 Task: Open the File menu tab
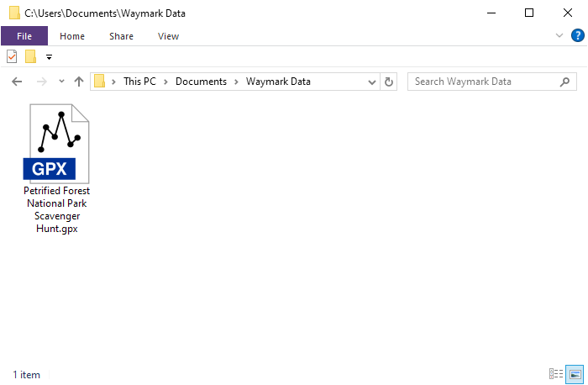[x=24, y=36]
